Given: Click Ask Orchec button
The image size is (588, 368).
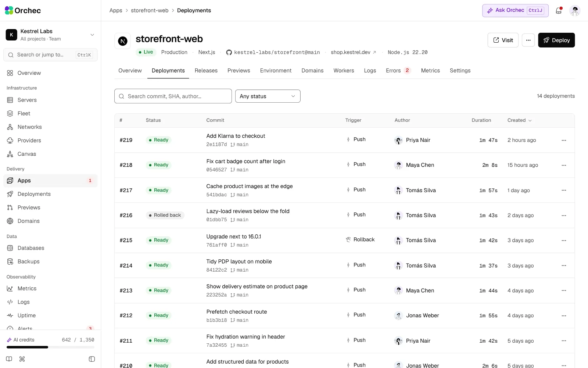Looking at the screenshot, I should point(515,10).
